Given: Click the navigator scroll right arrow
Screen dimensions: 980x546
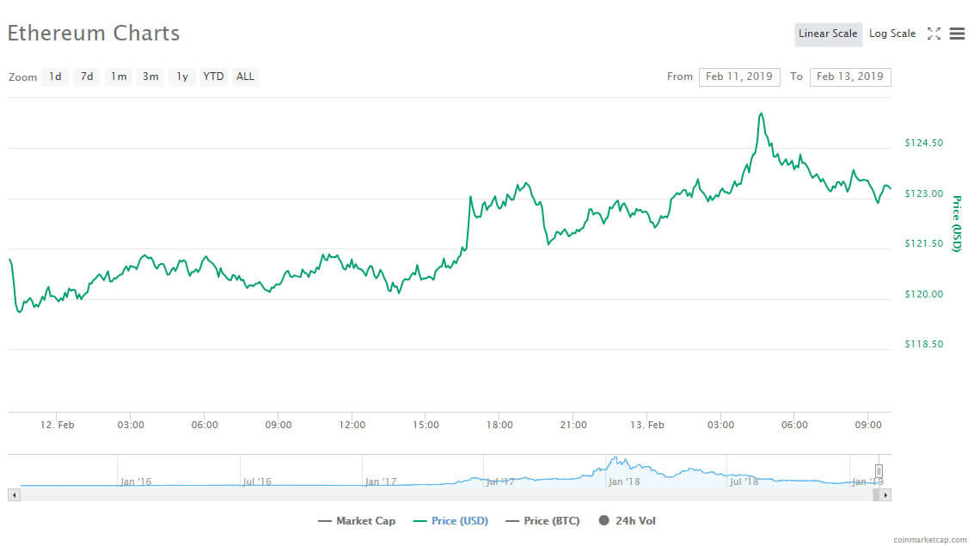Looking at the screenshot, I should [x=885, y=494].
